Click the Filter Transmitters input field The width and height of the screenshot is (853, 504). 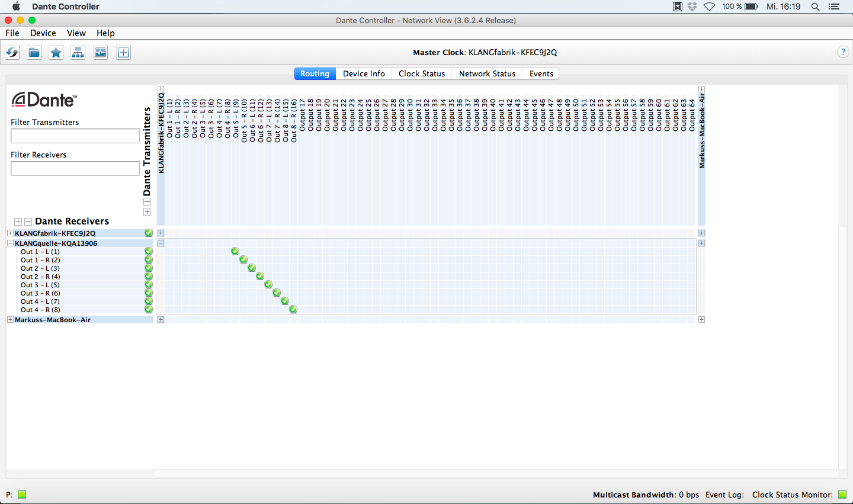coord(75,136)
